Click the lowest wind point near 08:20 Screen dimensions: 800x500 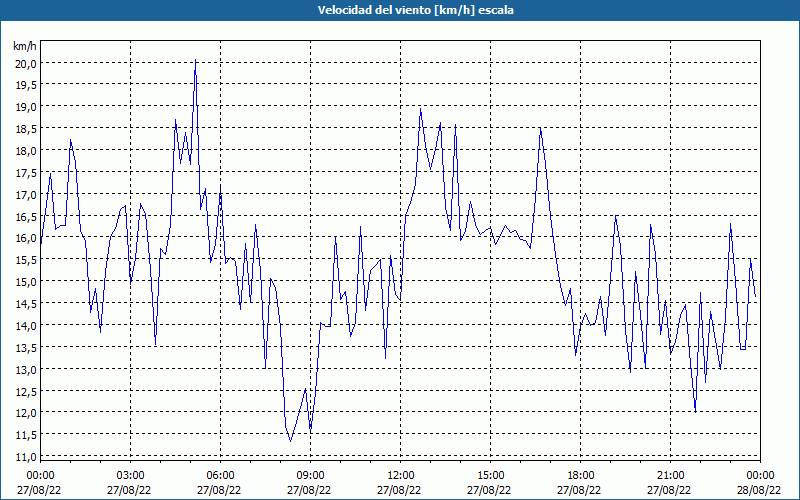290,441
